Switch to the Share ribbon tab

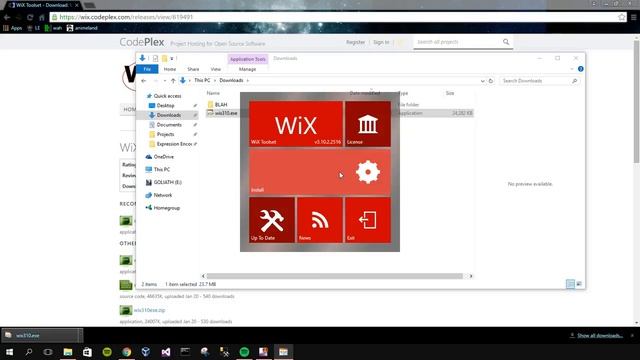pos(193,69)
